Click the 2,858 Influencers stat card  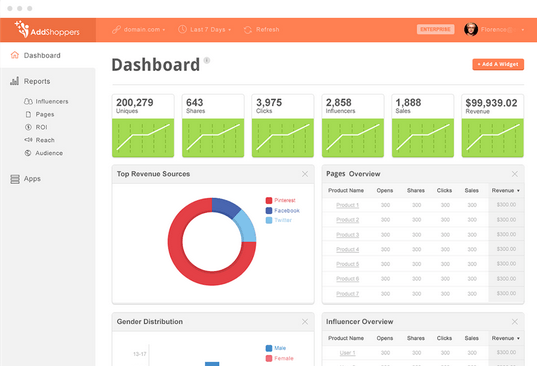[x=353, y=126]
